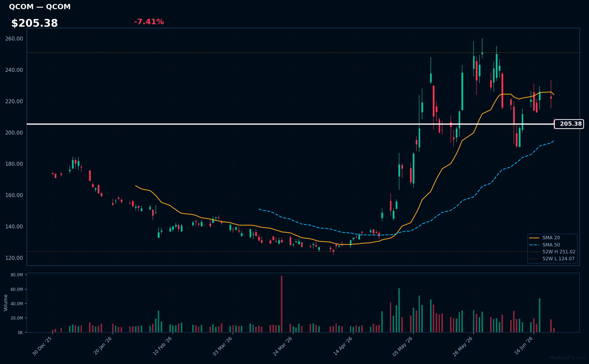Click the 205.38 price label on right axis
Viewport: 589px width, 364px height.
(x=569, y=124)
